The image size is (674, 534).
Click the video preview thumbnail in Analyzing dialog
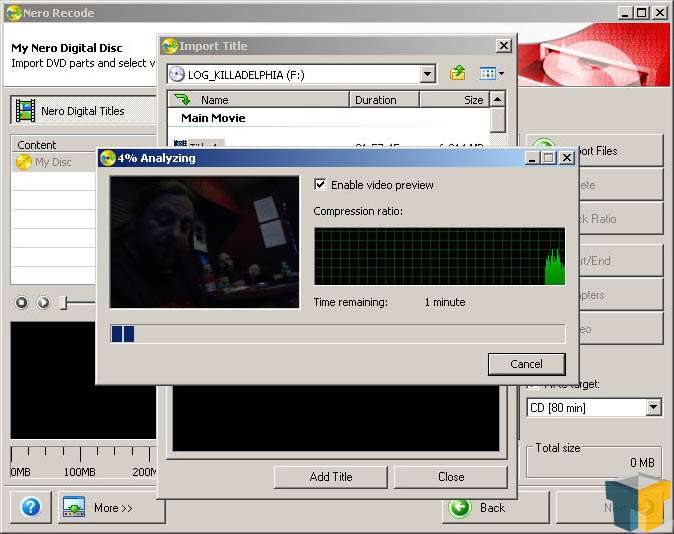(204, 242)
